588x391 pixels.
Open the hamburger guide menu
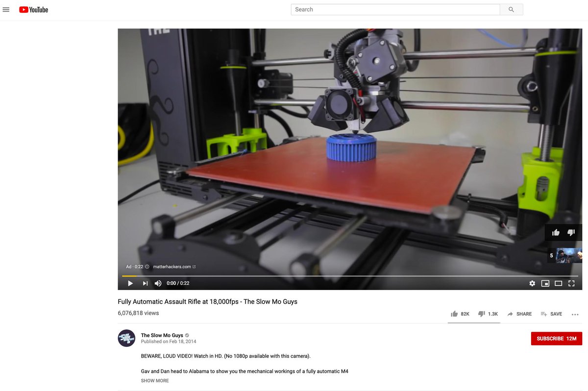click(6, 9)
